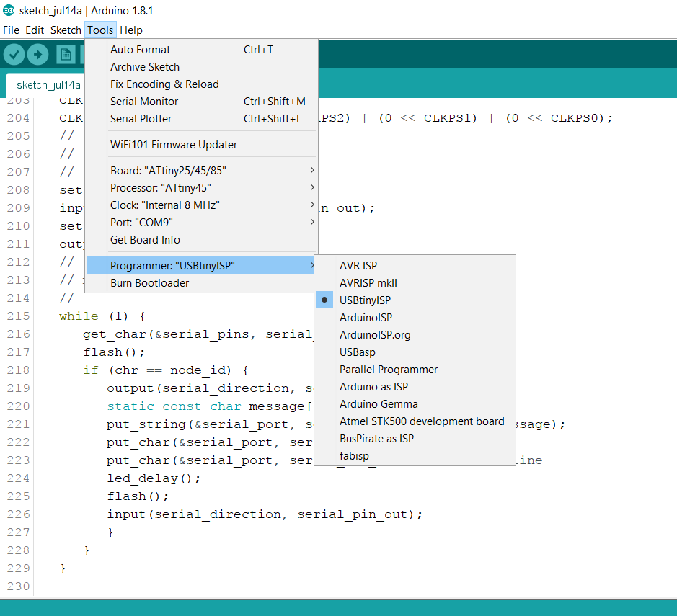Open the Serial Plotter

201,119
